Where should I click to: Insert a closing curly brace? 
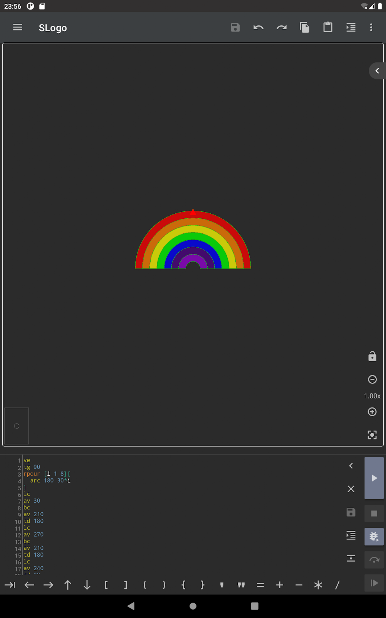[x=203, y=585]
